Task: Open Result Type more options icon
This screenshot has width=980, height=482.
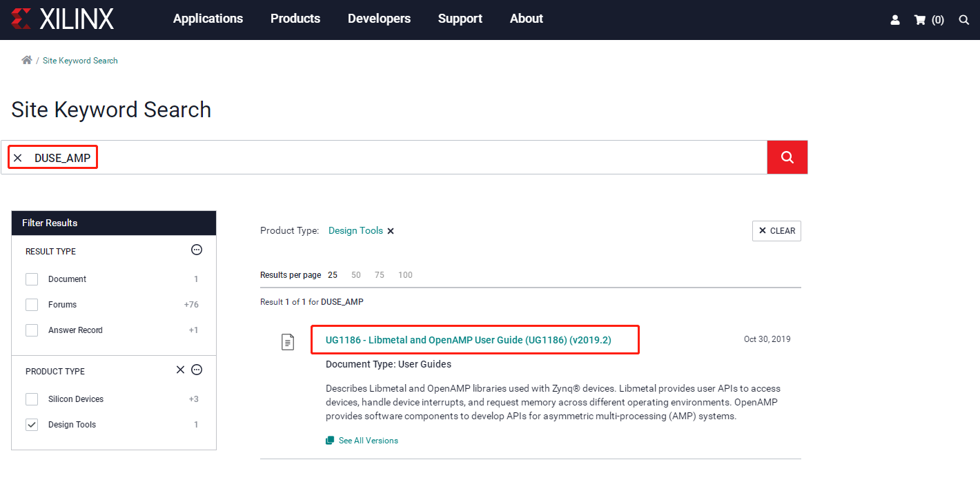Action: click(x=197, y=250)
